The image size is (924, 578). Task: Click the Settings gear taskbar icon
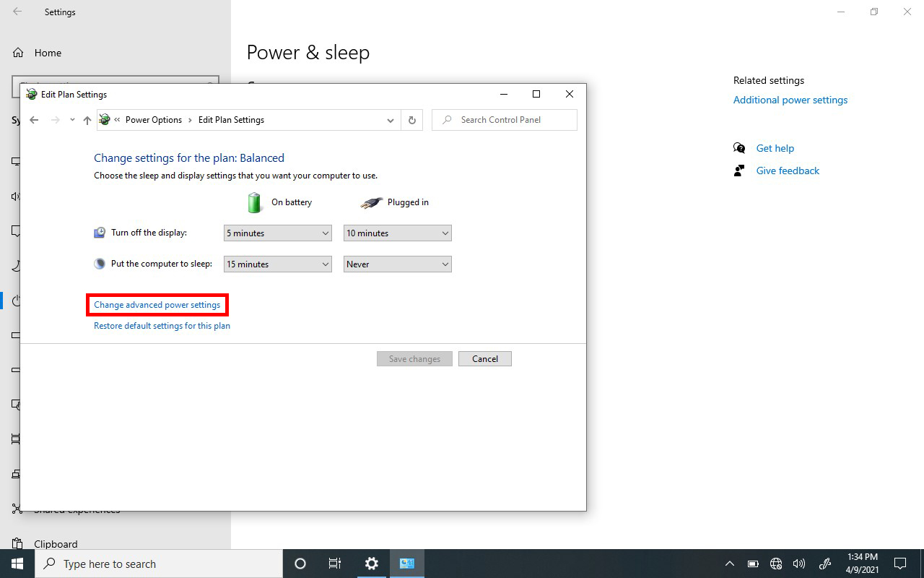372,564
